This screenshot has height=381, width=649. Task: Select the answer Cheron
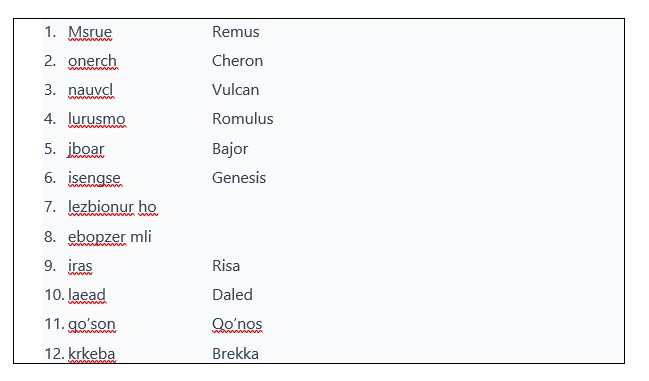tap(237, 61)
